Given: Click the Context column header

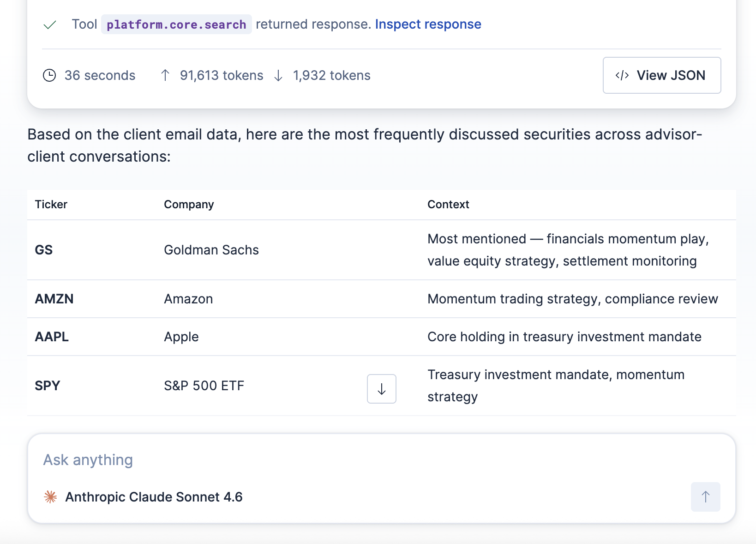Looking at the screenshot, I should 448,205.
